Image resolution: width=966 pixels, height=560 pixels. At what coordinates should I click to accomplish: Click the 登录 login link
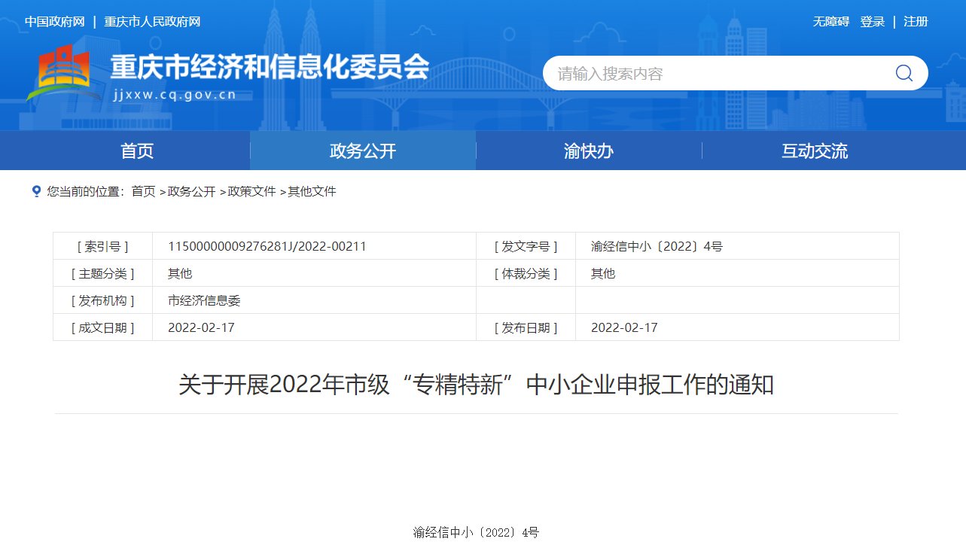click(x=872, y=22)
